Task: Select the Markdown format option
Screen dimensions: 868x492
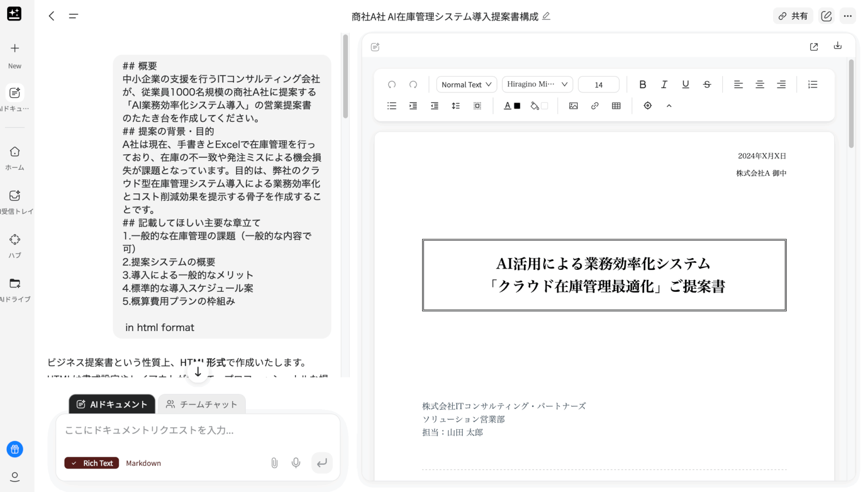Action: click(143, 463)
